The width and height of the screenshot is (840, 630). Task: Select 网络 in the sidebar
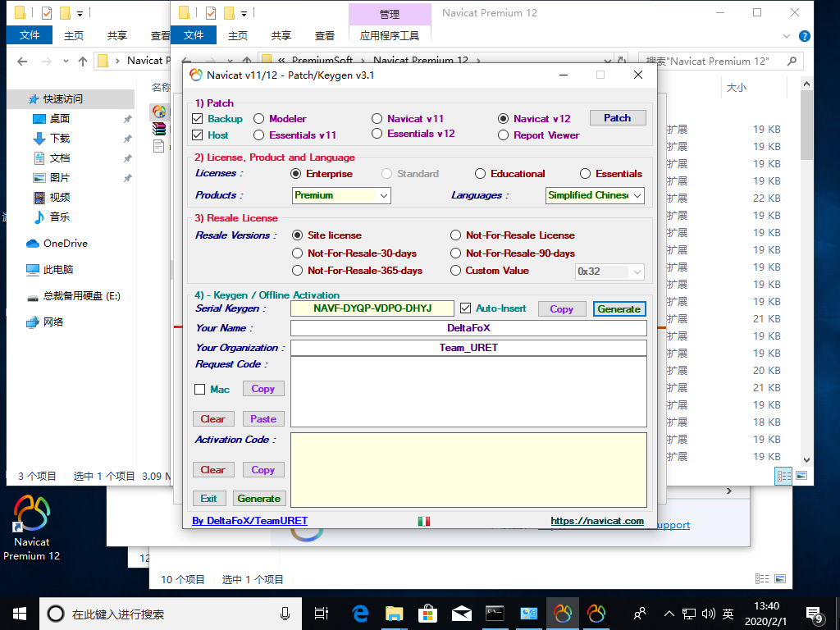(x=53, y=322)
